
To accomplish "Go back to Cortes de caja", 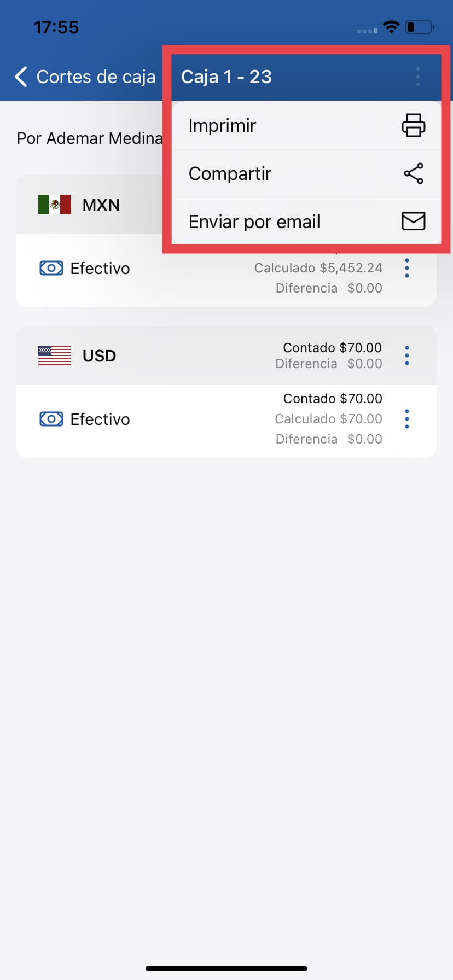I will click(x=96, y=77).
